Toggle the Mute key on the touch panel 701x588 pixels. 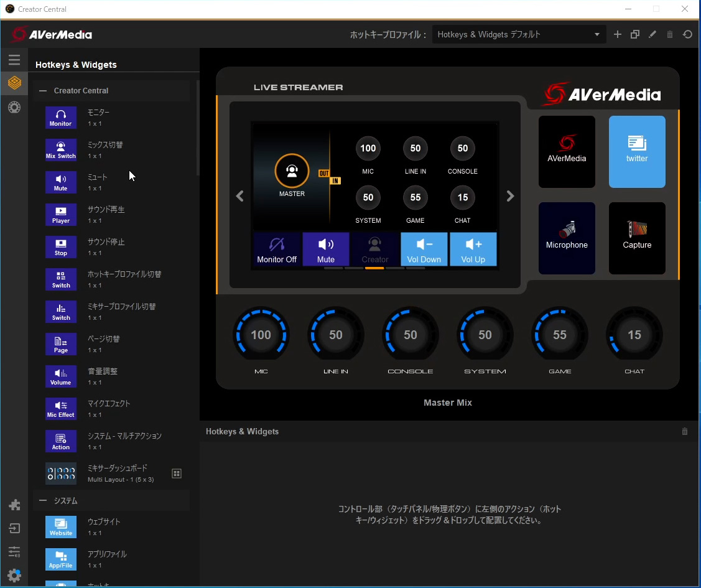click(325, 249)
